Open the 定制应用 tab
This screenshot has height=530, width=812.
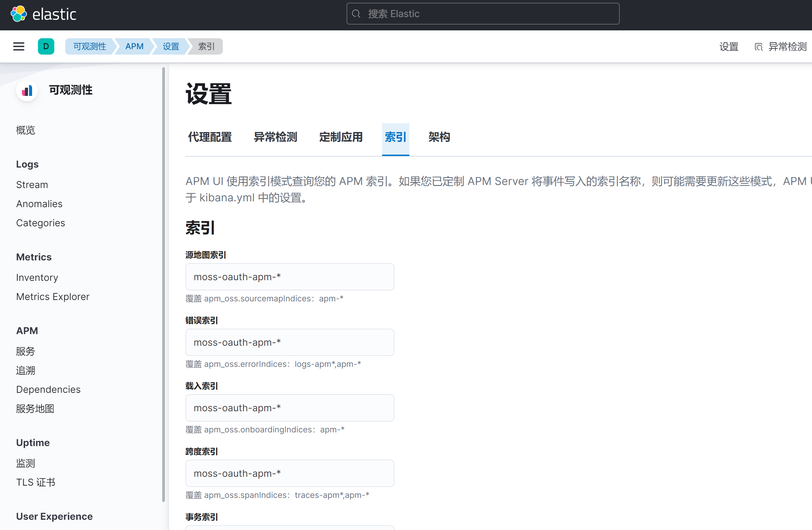340,137
